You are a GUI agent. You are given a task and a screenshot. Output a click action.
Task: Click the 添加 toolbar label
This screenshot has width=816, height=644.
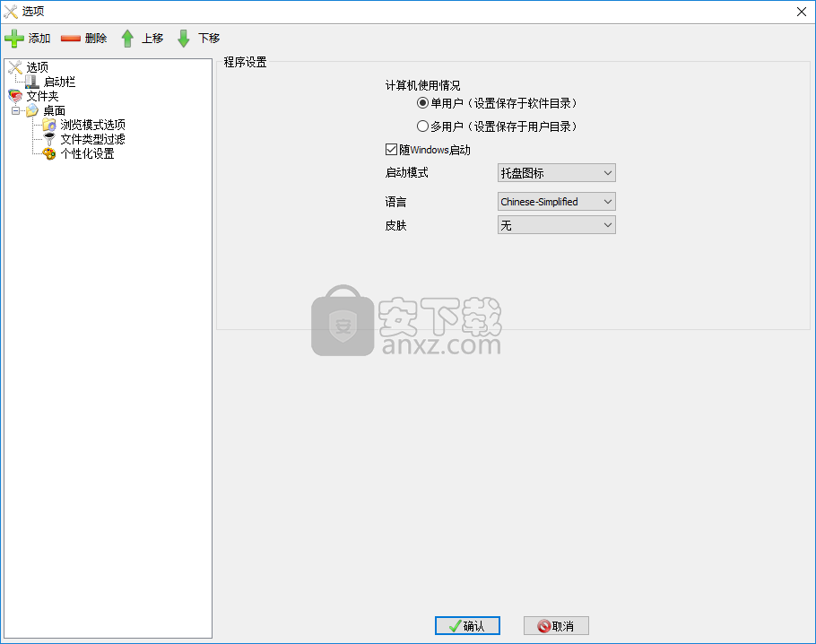(x=39, y=38)
